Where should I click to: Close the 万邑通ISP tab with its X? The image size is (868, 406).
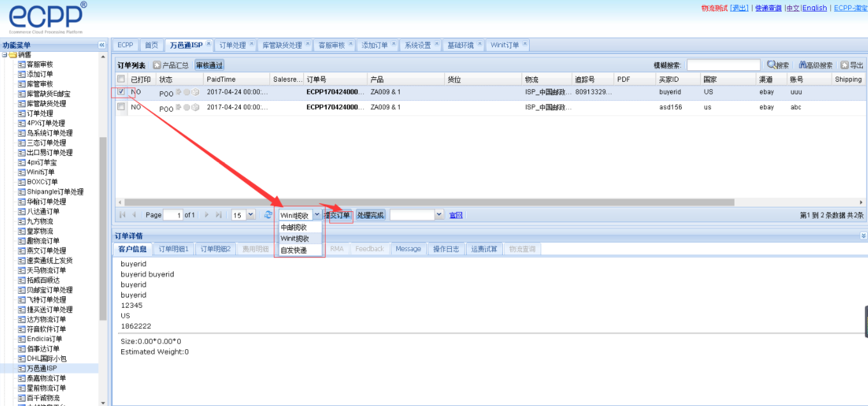(209, 44)
